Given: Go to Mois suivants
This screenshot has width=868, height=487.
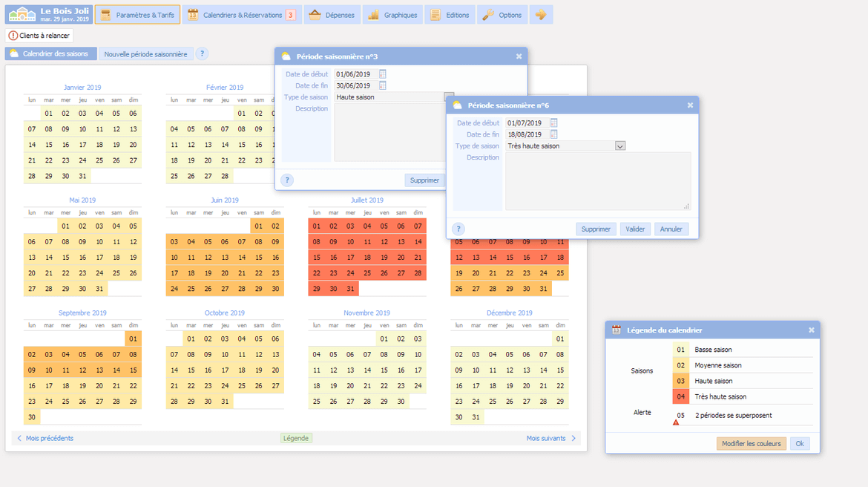Looking at the screenshot, I should click(551, 439).
